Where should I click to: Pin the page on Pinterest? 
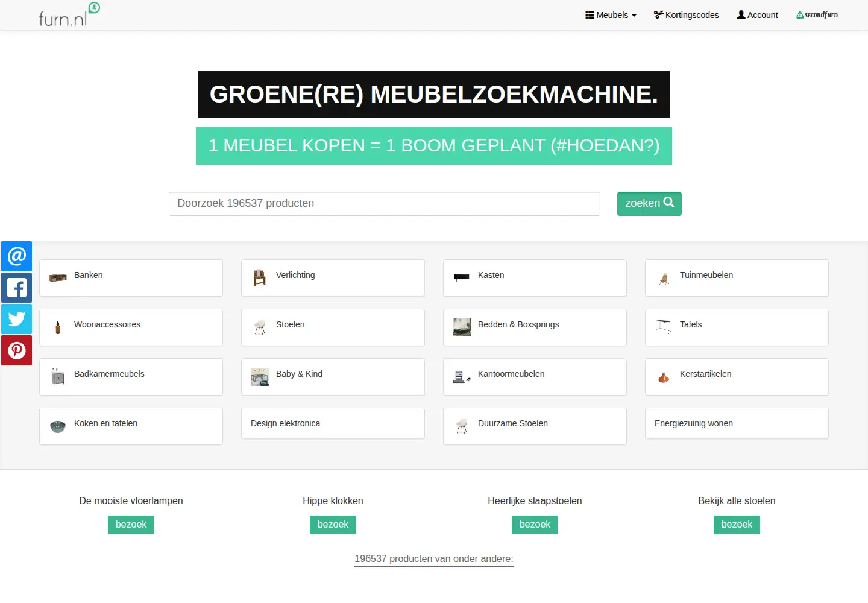pyautogui.click(x=16, y=350)
